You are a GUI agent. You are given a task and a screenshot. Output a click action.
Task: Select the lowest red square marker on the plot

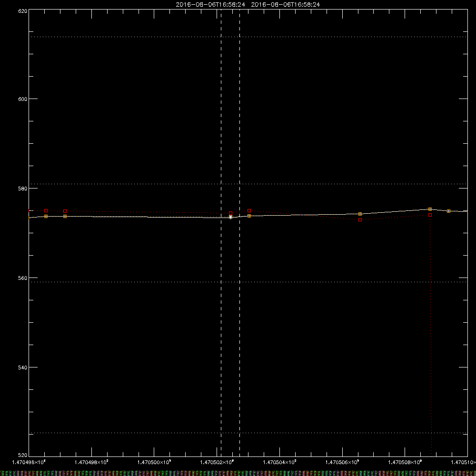point(360,220)
